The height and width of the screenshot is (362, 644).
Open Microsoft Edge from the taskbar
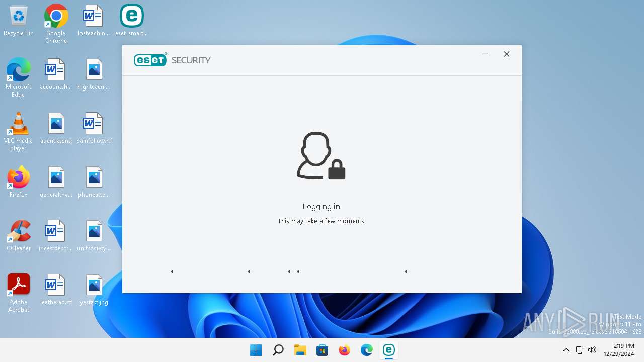coord(366,350)
